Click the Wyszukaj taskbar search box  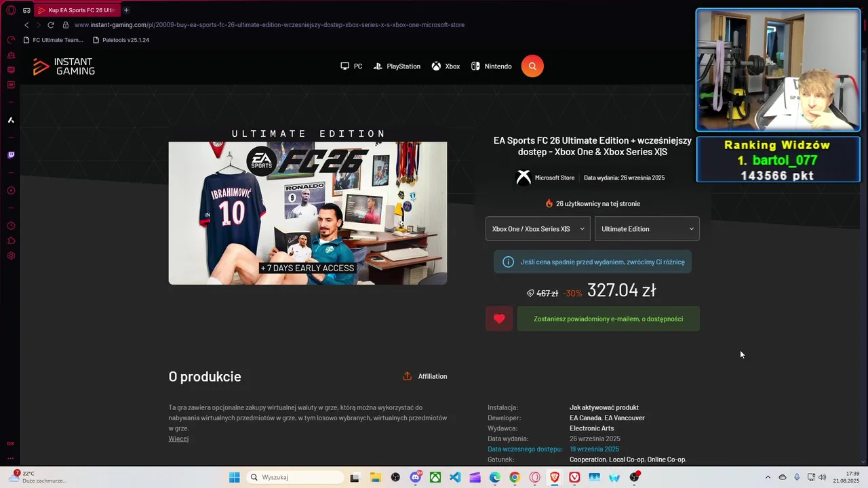(x=294, y=477)
